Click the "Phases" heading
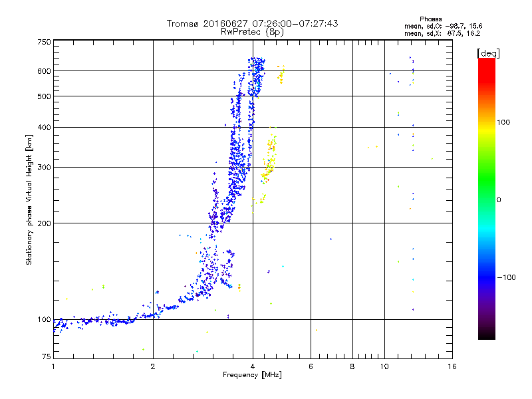The height and width of the screenshot is (399, 532). (x=430, y=19)
